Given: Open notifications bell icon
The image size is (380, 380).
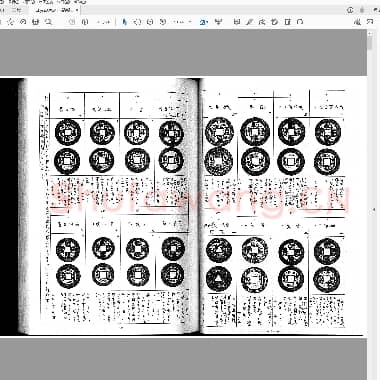Looking at the screenshot, I should [x=362, y=10].
